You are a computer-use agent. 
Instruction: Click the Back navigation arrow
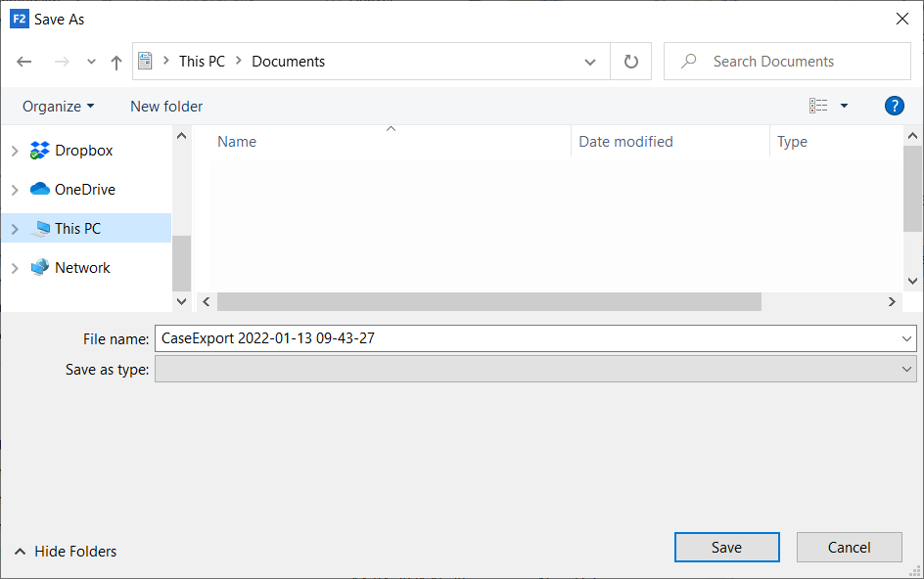24,62
